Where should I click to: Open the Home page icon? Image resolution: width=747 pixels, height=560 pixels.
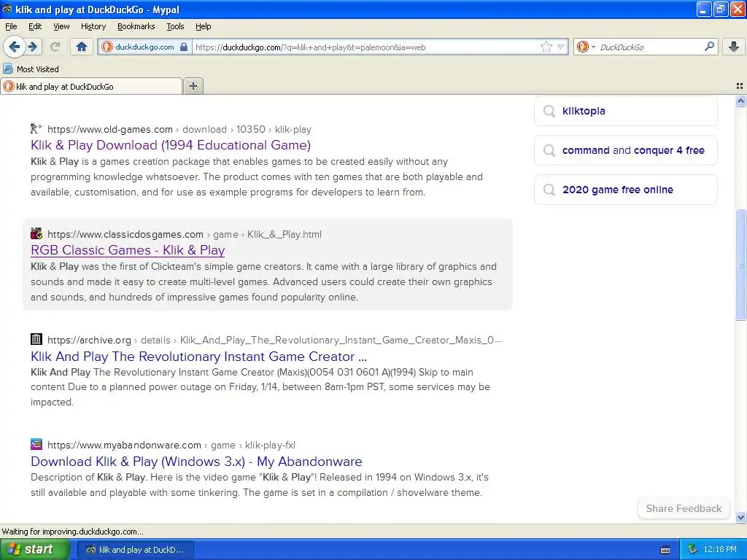pyautogui.click(x=82, y=47)
